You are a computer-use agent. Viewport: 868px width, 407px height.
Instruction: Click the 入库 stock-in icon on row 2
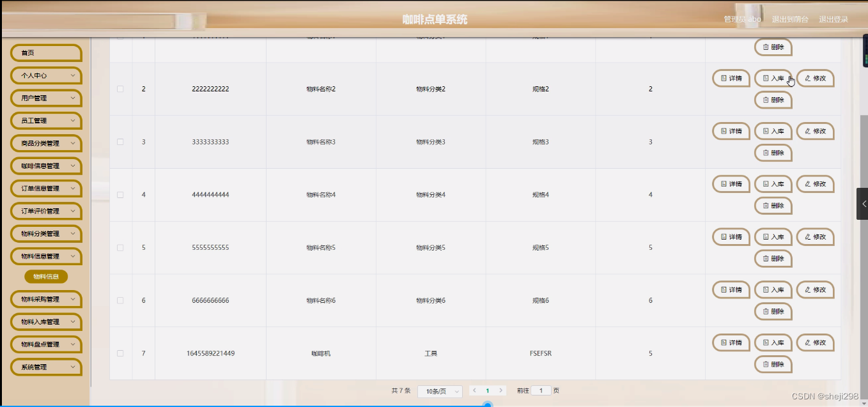click(x=773, y=78)
